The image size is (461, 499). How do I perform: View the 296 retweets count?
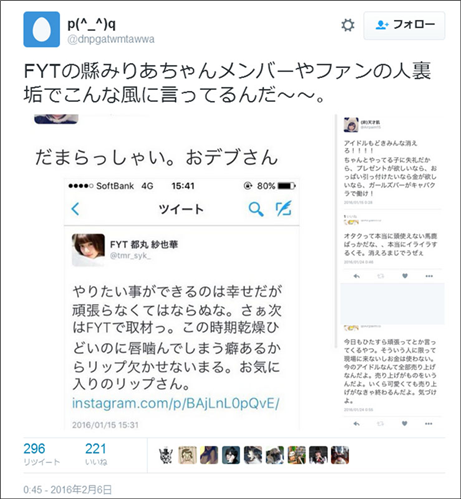pos(34,449)
